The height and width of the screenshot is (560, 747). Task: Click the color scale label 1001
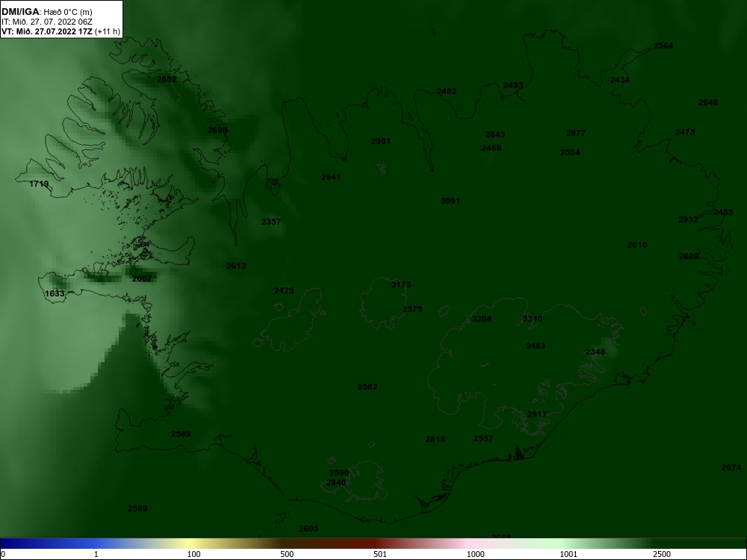coord(569,555)
